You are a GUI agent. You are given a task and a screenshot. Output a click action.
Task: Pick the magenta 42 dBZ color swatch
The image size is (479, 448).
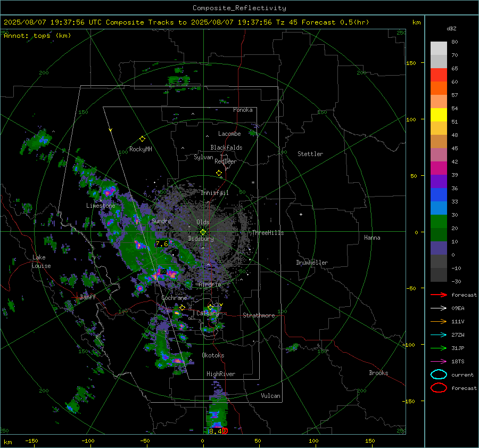(439, 168)
